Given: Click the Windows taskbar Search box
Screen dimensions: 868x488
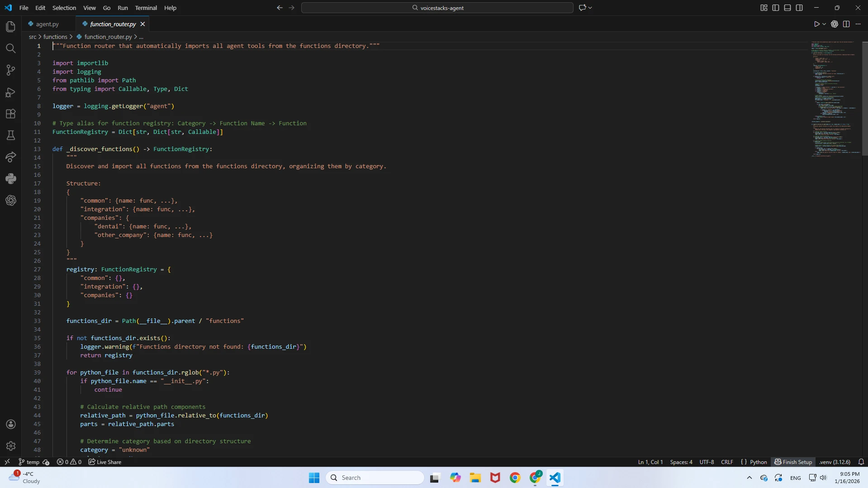Looking at the screenshot, I should coord(375,478).
